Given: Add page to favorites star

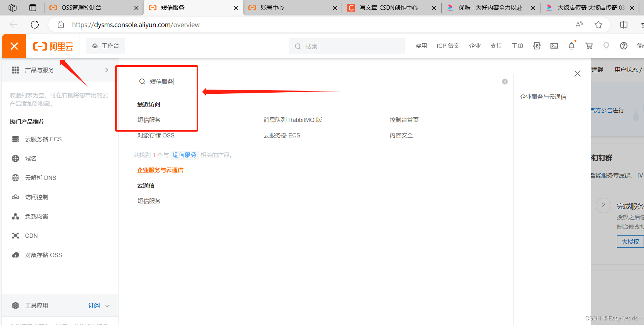Looking at the screenshot, I should coord(598,25).
